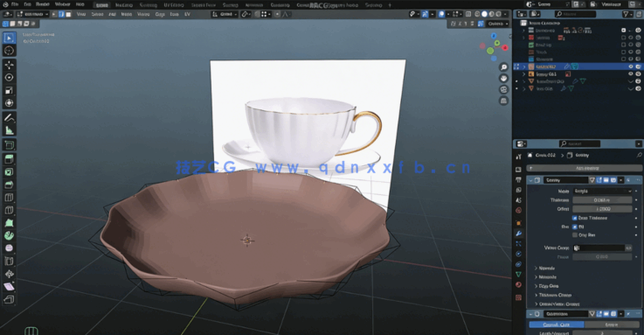Enable the Only Rim checkbox
Screen dimensions: 644x335
[575, 235]
